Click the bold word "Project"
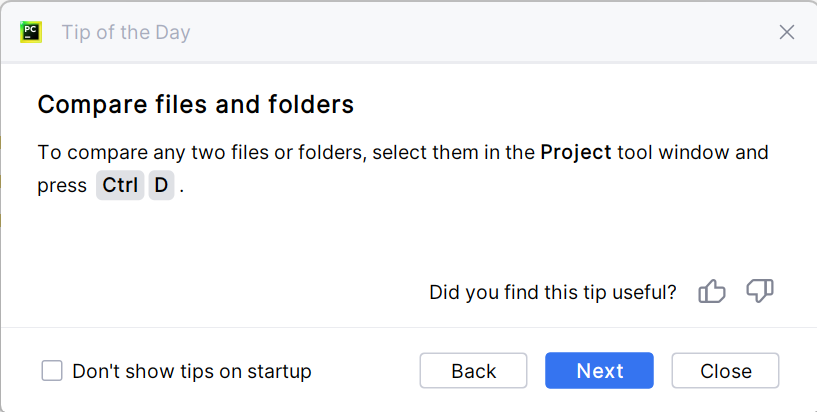817x412 pixels. [575, 153]
